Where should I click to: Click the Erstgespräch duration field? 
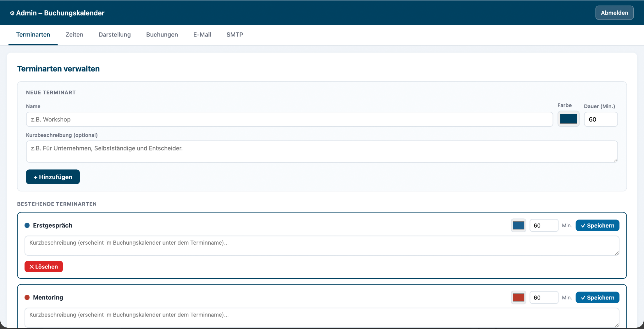544,225
